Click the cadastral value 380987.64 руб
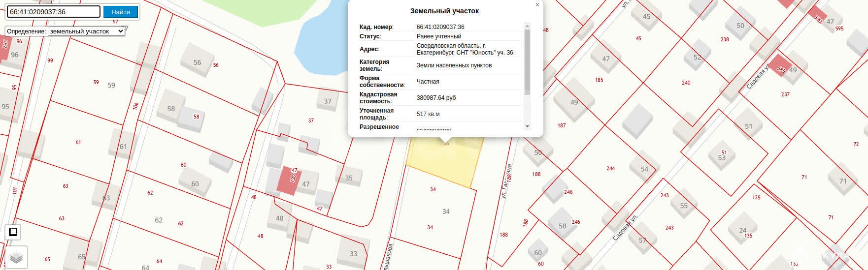This screenshot has height=270, width=868. click(x=436, y=98)
